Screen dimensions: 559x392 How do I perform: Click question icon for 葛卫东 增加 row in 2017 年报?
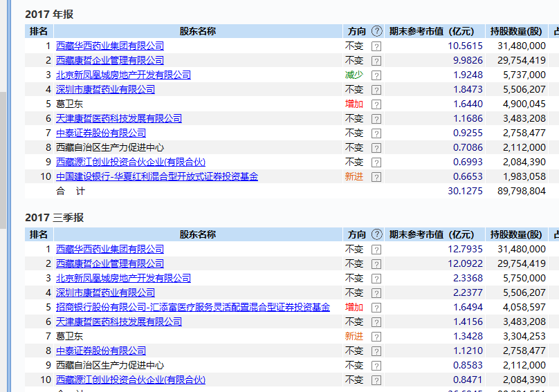coord(376,104)
